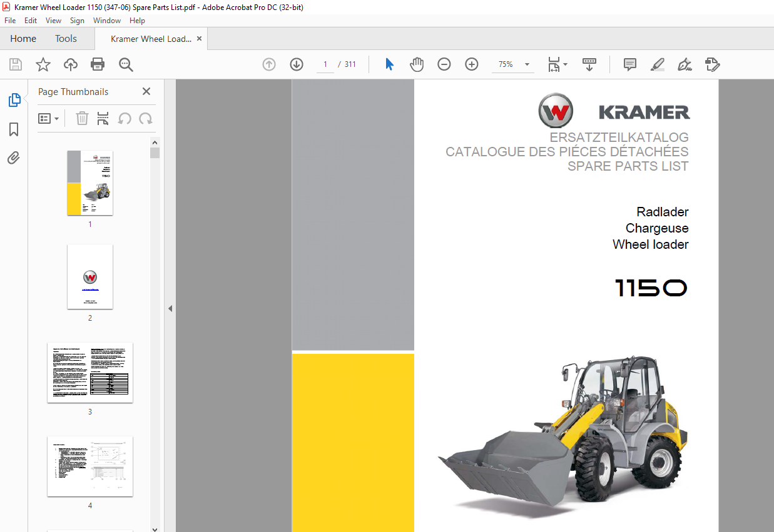This screenshot has width=774, height=532.
Task: Select page 3 thumbnail
Action: pos(90,373)
